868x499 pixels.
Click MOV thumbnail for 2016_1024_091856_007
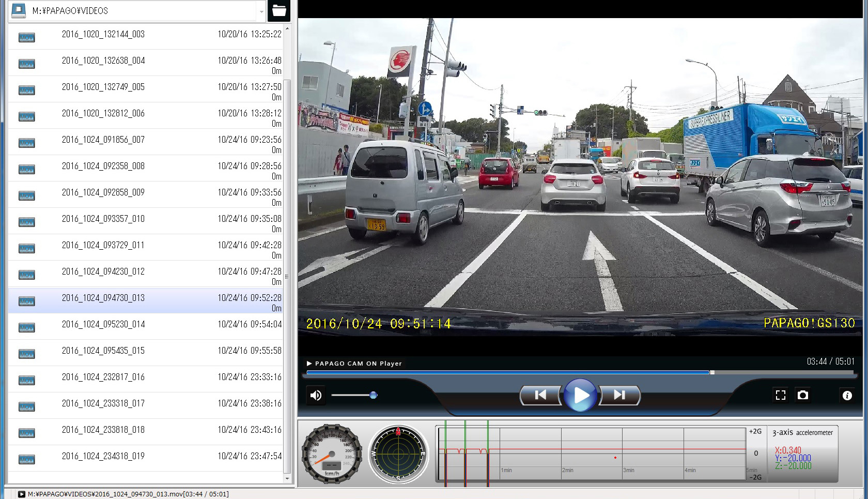pos(26,143)
